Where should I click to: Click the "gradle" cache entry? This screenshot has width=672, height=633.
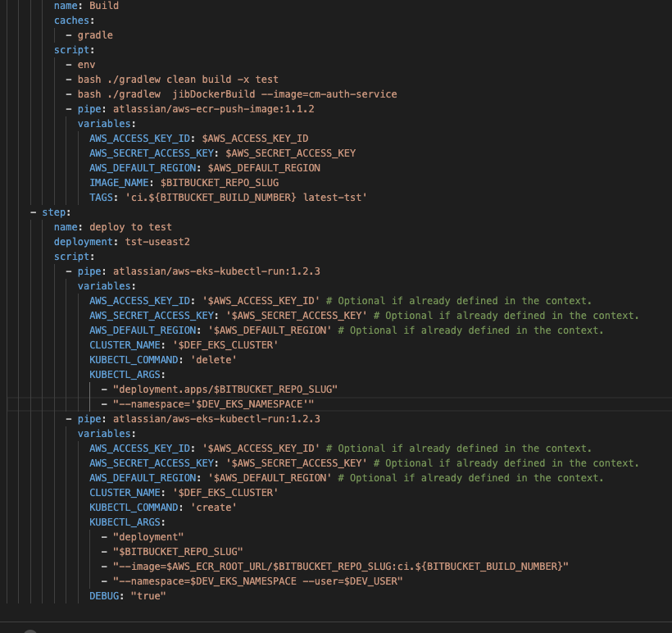[95, 34]
